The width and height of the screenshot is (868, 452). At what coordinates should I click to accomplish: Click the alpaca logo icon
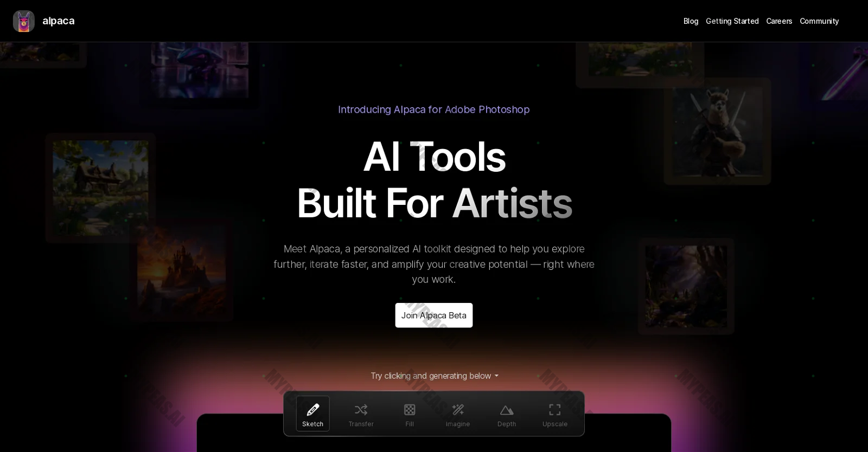pyautogui.click(x=24, y=21)
